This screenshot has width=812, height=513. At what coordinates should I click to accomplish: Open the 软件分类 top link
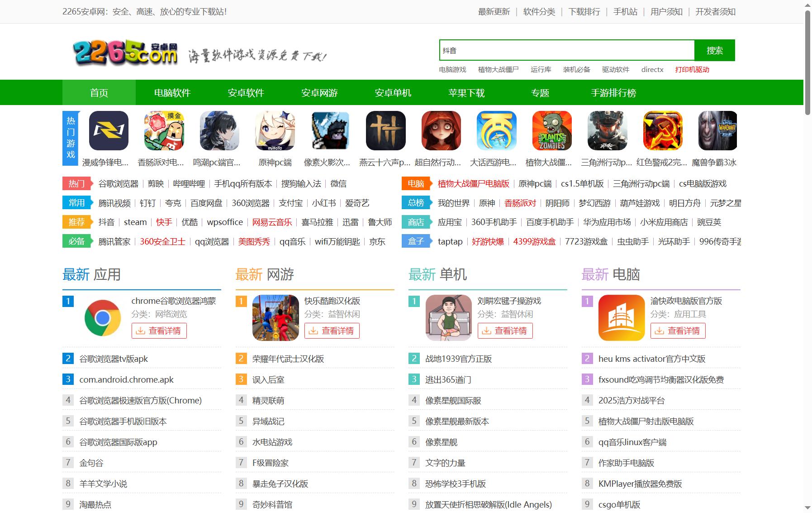click(x=539, y=12)
